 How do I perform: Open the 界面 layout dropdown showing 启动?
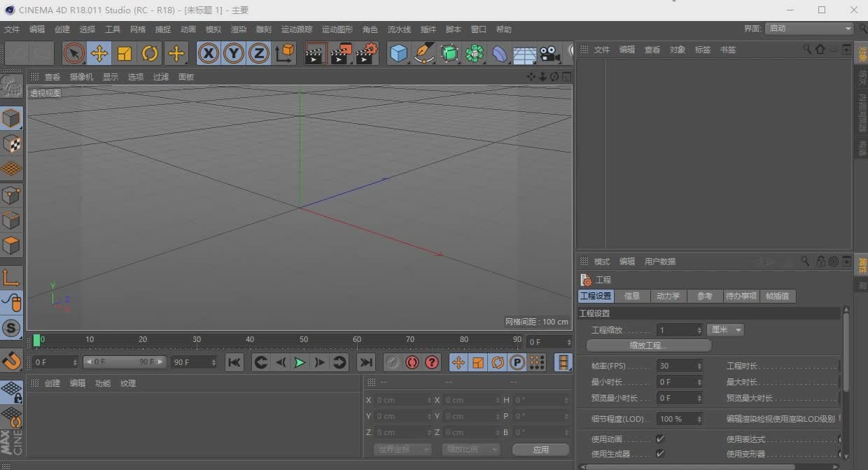click(809, 29)
